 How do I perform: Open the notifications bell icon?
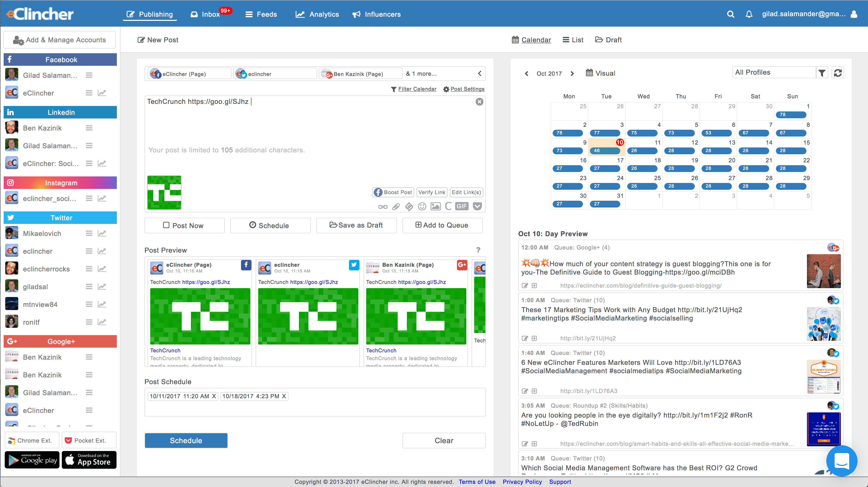click(x=749, y=14)
